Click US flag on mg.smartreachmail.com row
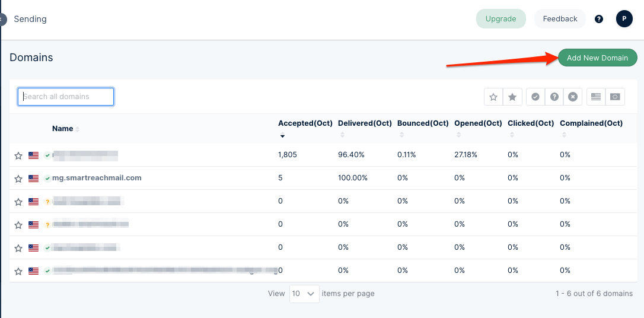This screenshot has width=644, height=318. (x=33, y=179)
